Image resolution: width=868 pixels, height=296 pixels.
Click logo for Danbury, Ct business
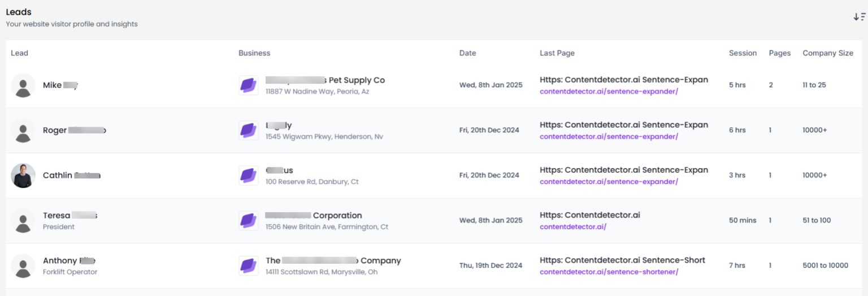click(249, 175)
